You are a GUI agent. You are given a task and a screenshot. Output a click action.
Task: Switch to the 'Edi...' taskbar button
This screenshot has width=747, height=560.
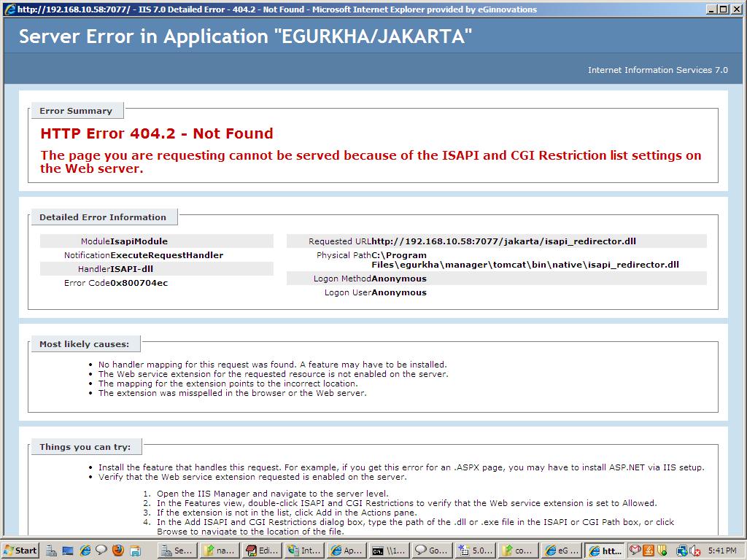[x=261, y=551]
